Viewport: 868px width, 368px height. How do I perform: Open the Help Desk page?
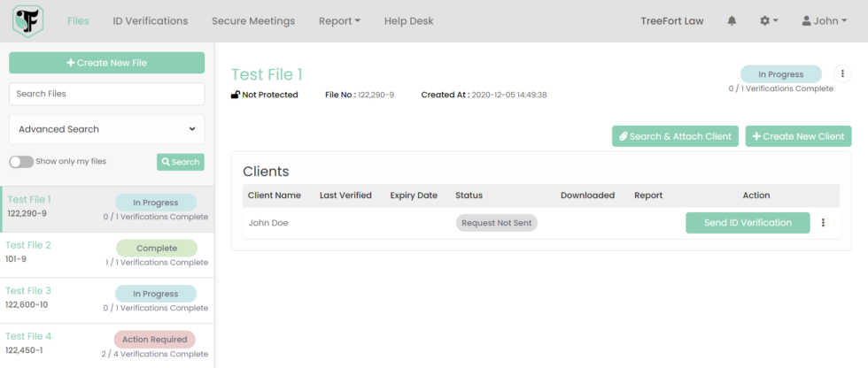click(x=408, y=21)
